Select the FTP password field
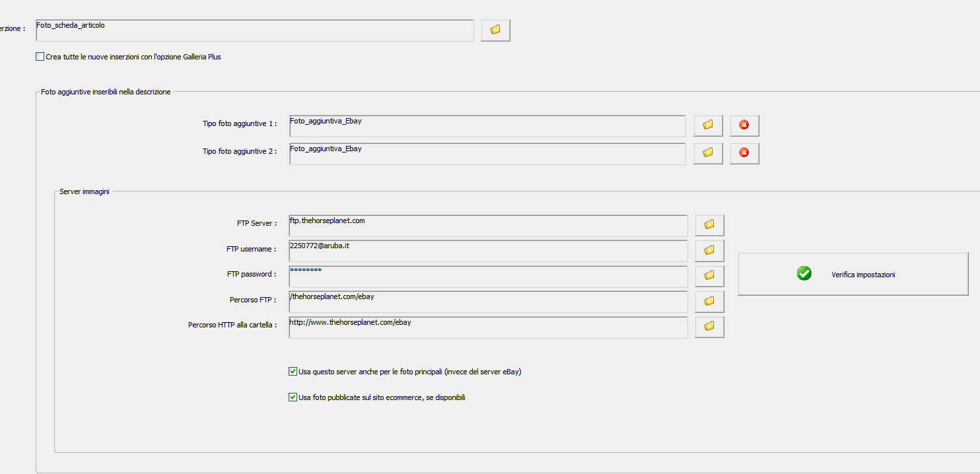980x474 pixels. point(487,276)
